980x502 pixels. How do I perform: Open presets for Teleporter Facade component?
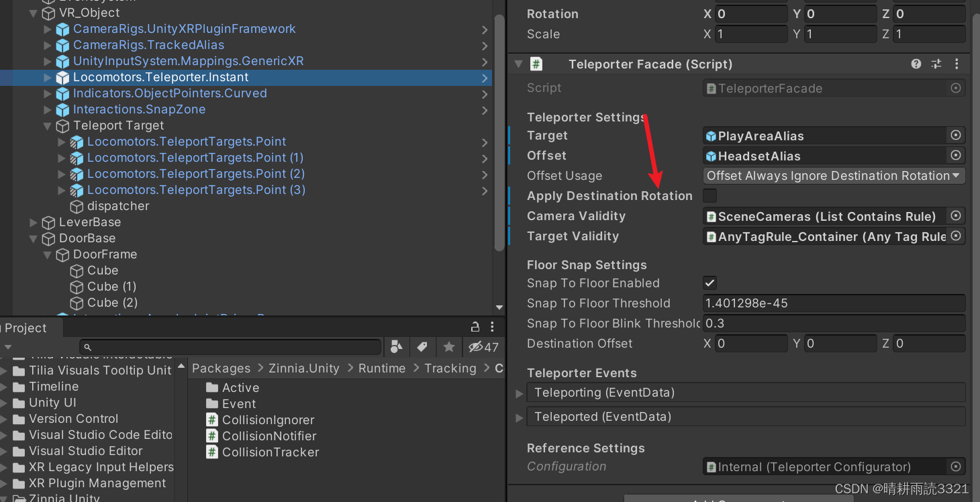point(936,64)
